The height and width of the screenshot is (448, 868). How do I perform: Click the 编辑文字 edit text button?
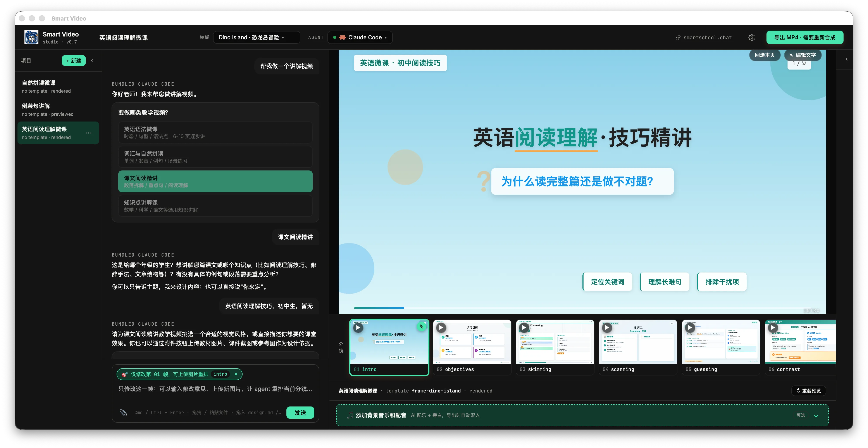tap(802, 55)
